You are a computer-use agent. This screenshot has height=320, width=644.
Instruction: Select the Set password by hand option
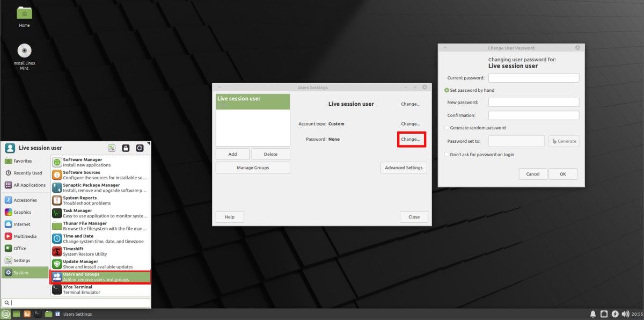[447, 90]
